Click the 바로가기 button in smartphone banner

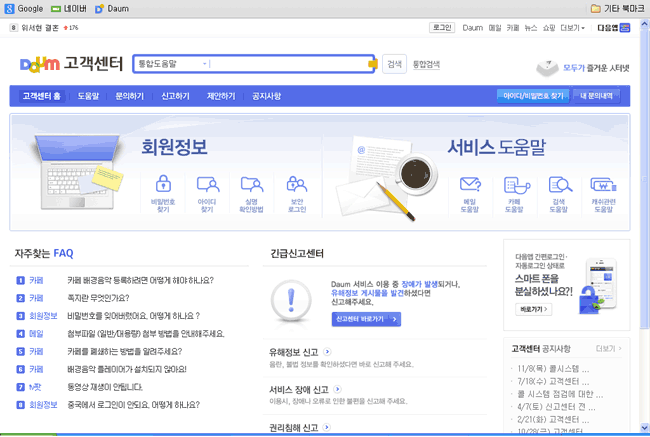534,309
